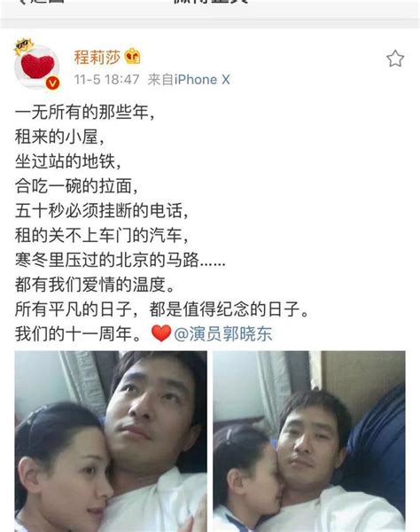
Task: Click the 11-5 18:47 post timestamp
Action: [x=107, y=80]
